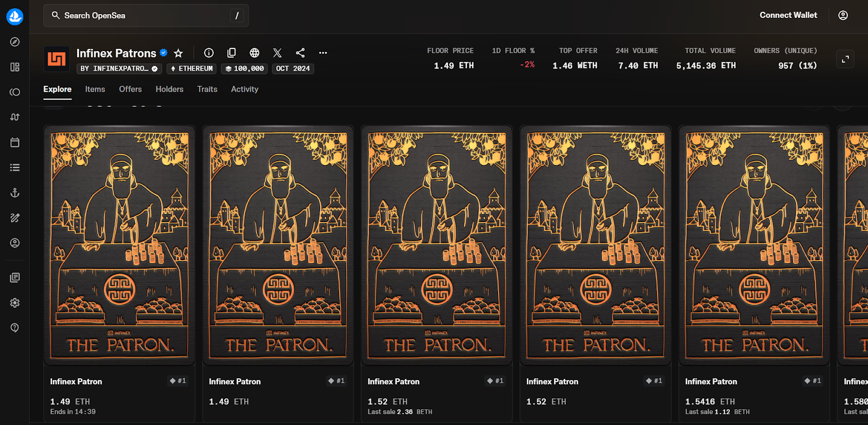Switch to the Explore tab
This screenshot has height=425, width=868.
[58, 89]
